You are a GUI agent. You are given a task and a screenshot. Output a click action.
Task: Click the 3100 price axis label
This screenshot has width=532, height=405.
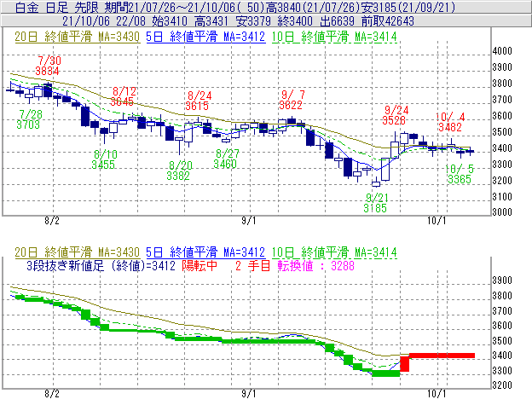point(502,197)
